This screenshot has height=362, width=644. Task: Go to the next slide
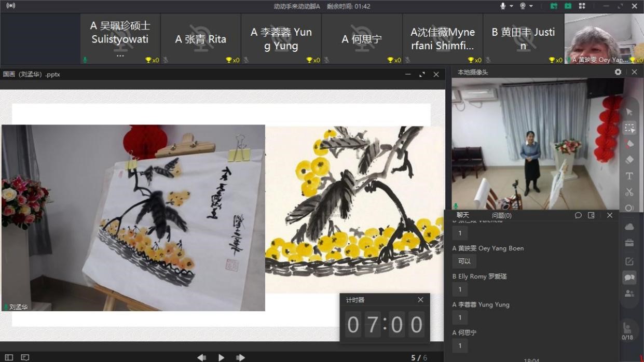[241, 357]
